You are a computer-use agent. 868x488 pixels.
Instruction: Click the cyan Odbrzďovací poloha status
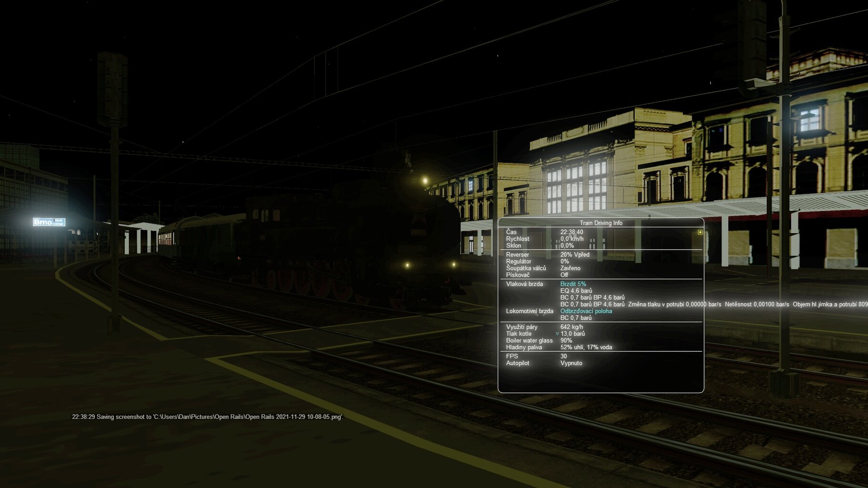click(x=586, y=311)
